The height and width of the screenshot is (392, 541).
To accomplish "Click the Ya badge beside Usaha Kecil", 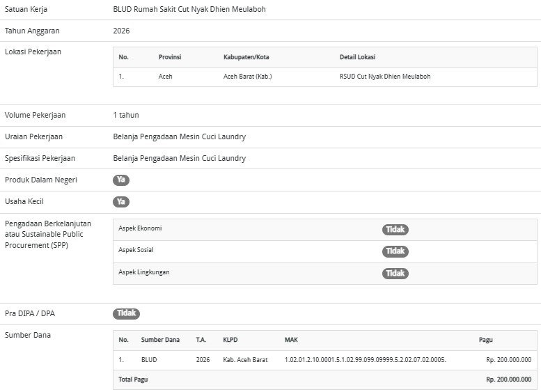I will click(121, 202).
